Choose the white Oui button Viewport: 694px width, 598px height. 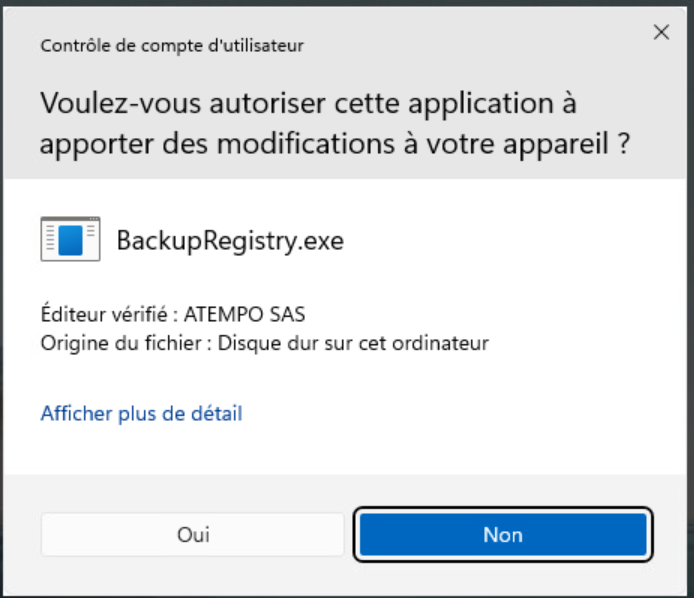click(x=193, y=535)
